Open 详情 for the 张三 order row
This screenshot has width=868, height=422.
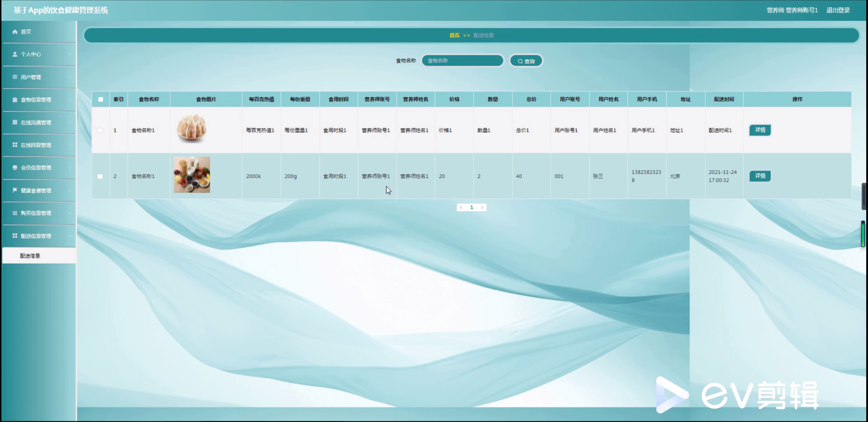pyautogui.click(x=760, y=176)
